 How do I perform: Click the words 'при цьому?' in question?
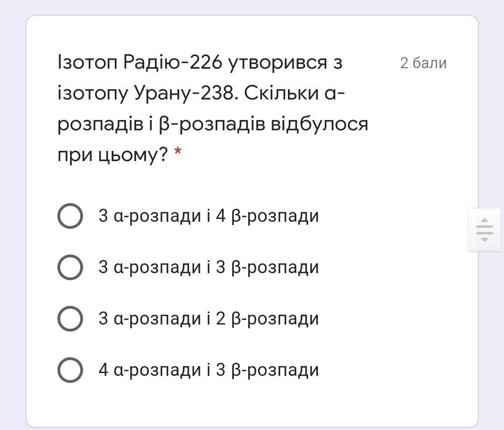112,154
